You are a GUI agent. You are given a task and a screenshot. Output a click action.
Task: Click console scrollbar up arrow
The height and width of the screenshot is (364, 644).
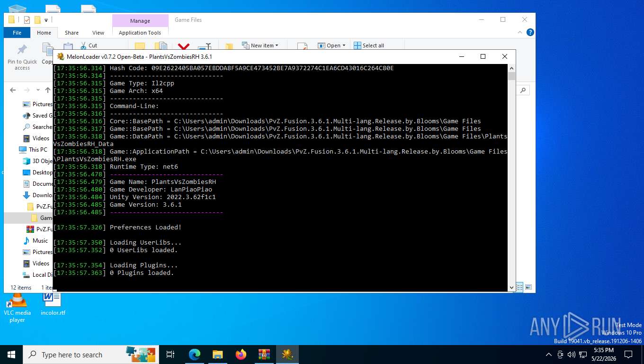click(x=511, y=68)
